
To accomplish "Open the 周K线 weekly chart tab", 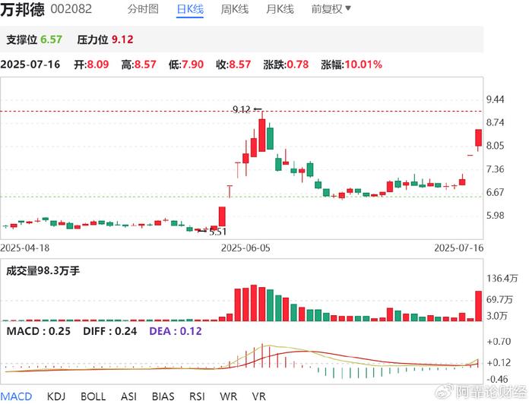I will [x=234, y=9].
